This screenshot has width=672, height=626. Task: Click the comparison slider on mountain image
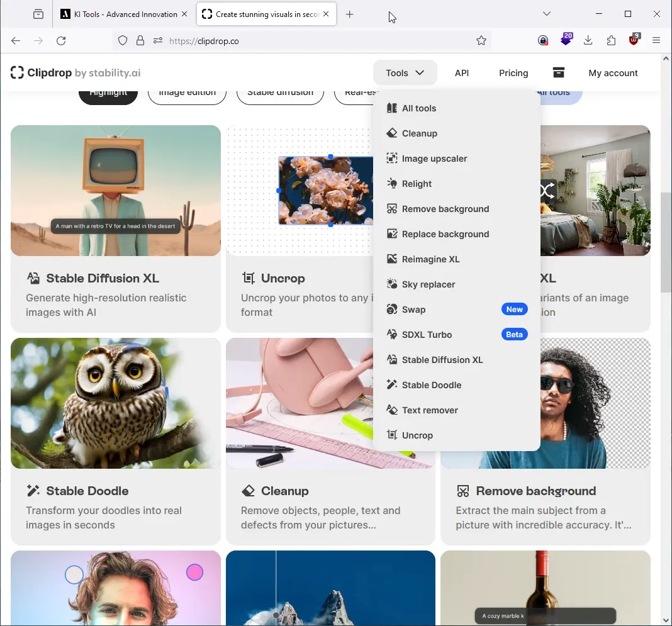pyautogui.click(x=276, y=615)
